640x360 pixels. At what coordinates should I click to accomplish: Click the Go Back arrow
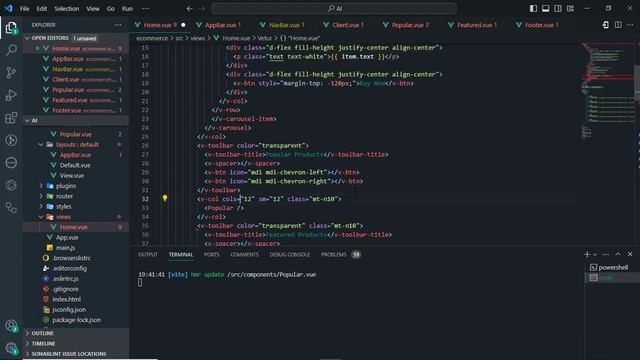coord(190,8)
